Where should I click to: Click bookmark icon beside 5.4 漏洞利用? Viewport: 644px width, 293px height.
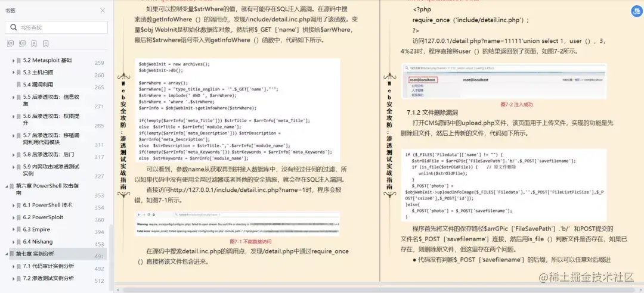coord(19,85)
